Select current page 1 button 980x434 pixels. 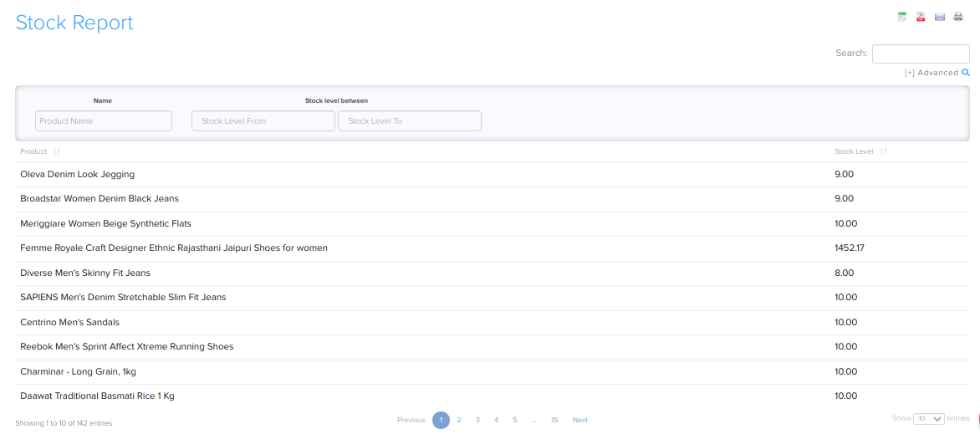click(442, 420)
